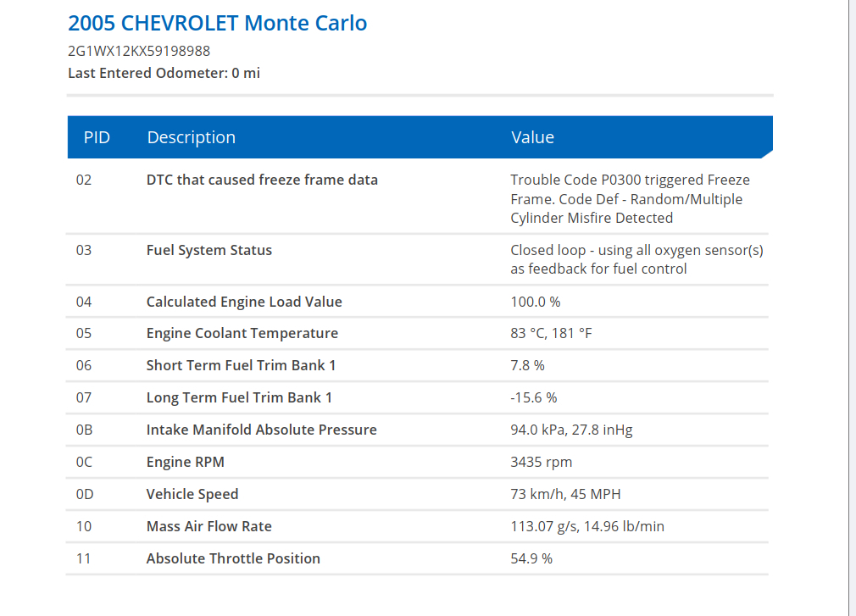Select the Value column header

click(532, 137)
